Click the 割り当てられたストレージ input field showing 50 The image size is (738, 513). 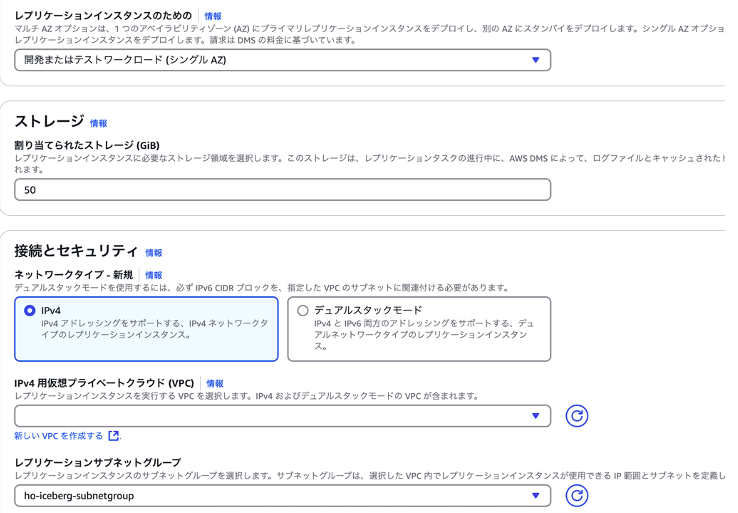(x=282, y=190)
